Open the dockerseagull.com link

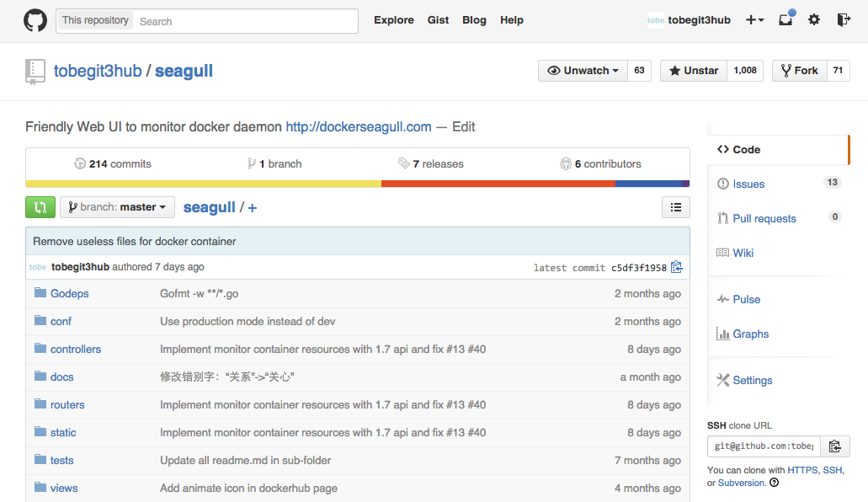pyautogui.click(x=359, y=127)
